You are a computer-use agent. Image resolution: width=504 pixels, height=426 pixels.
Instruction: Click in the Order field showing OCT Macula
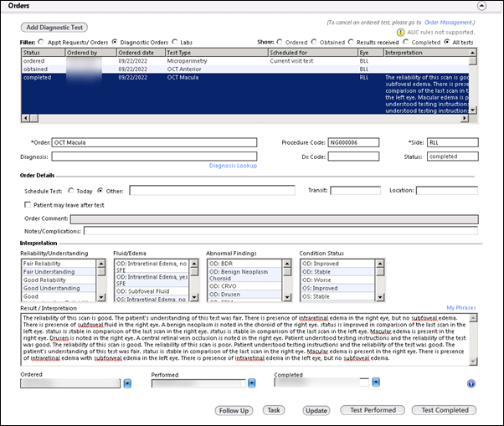(x=154, y=142)
